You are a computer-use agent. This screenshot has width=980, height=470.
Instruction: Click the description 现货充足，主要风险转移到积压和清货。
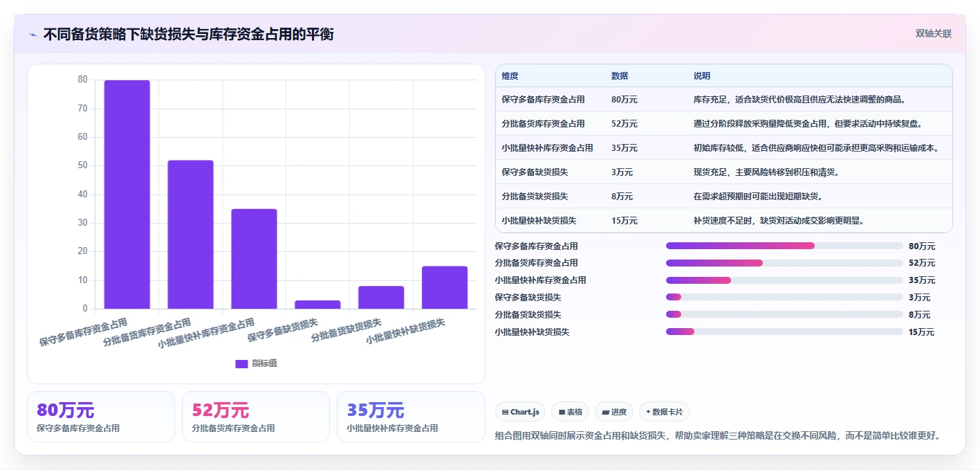click(x=766, y=172)
